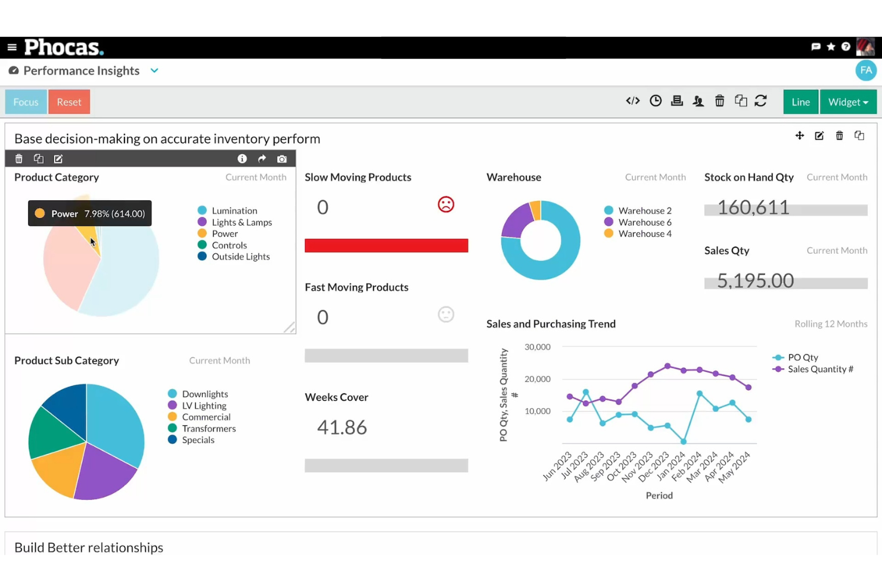This screenshot has width=882, height=588.
Task: Print the dashboard
Action: click(677, 101)
